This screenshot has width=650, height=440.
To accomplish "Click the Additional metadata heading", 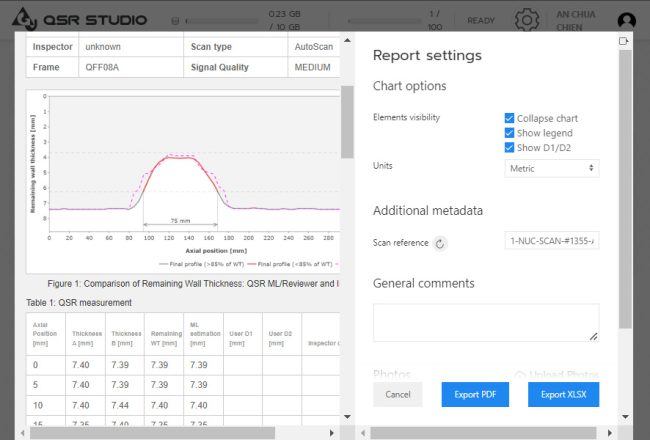I will [428, 211].
